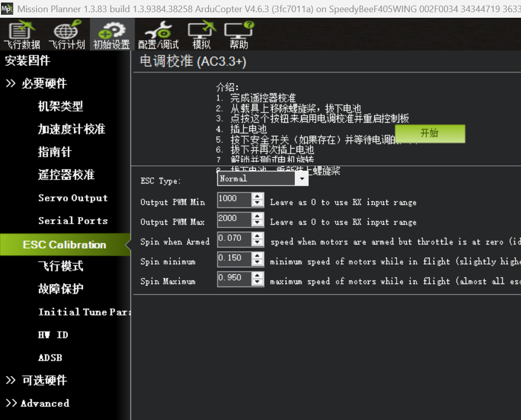Click the Output PWM Min label
Screen dimensions: 521x420
[x=173, y=202]
